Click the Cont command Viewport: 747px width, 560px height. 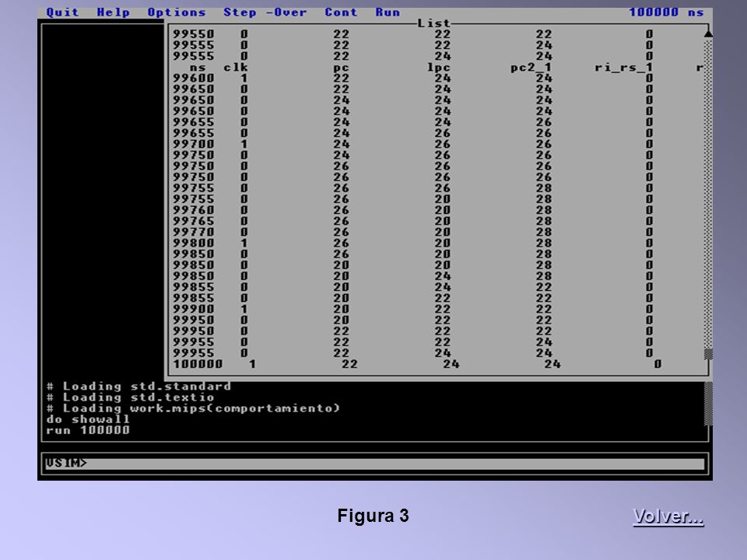click(341, 12)
